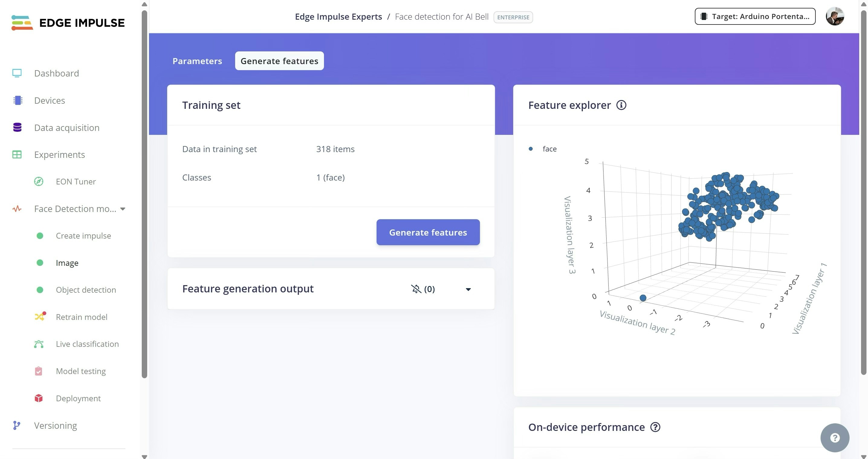The height and width of the screenshot is (459, 868).
Task: Select the Generate features tab
Action: [279, 61]
